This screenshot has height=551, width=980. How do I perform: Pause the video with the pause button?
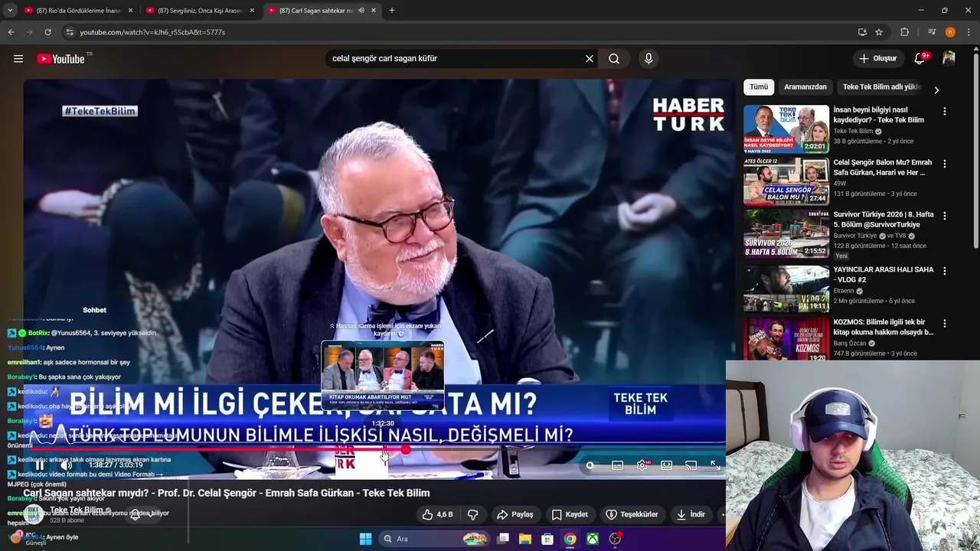pos(40,465)
